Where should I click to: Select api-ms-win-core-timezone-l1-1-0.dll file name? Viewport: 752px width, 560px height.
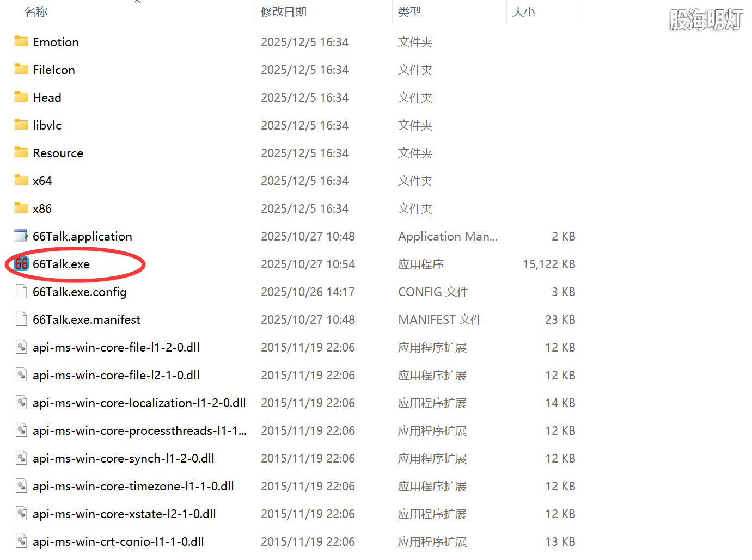(133, 486)
